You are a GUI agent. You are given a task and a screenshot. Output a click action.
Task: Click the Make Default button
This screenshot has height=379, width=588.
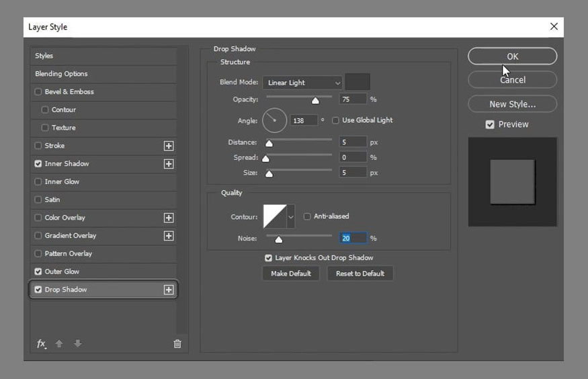coord(291,273)
